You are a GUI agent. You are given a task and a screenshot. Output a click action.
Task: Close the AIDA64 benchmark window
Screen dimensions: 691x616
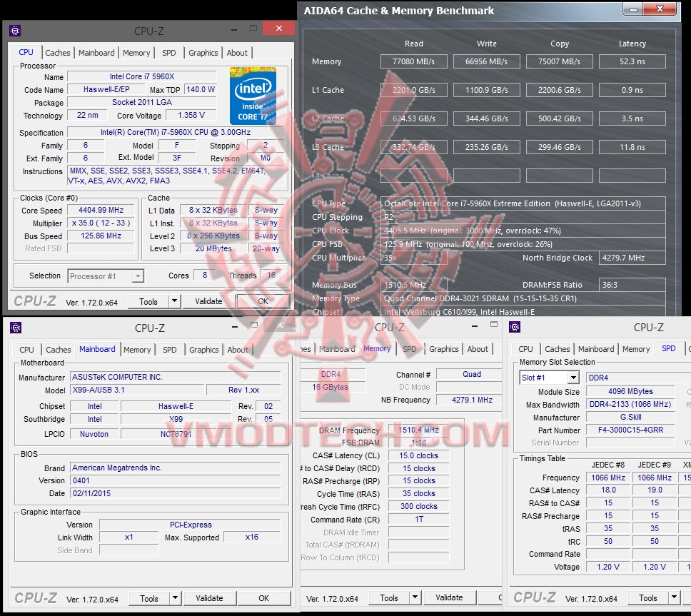pyautogui.click(x=660, y=9)
